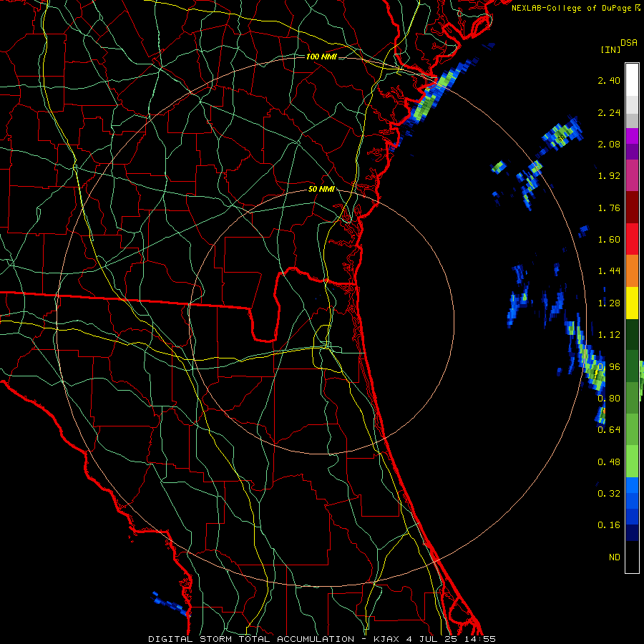
Task: Select the 1.28 legend value
Action: point(609,303)
